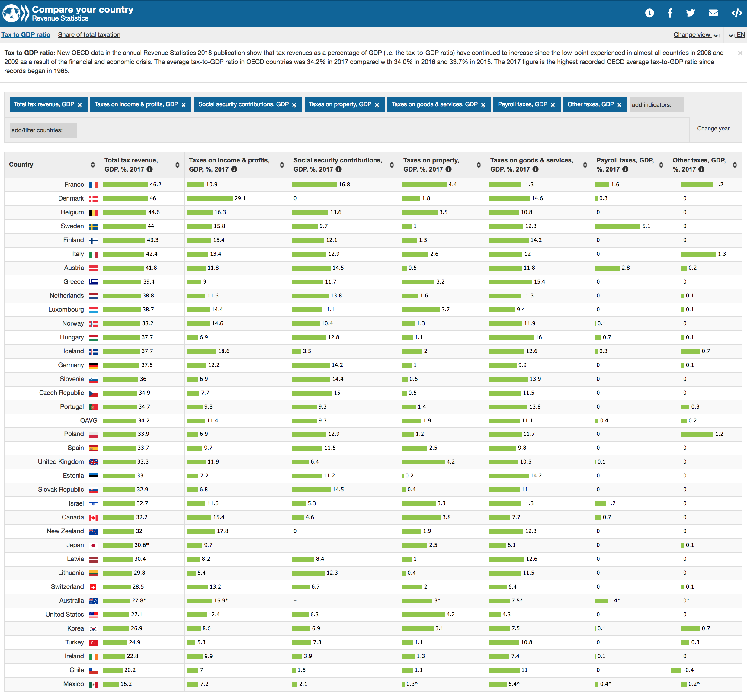Open info icon for Total tax revenue column

pyautogui.click(x=149, y=169)
